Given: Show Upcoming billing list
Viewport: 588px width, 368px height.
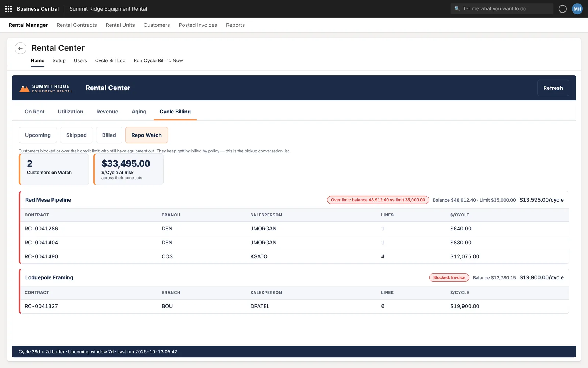Looking at the screenshot, I should (x=38, y=135).
